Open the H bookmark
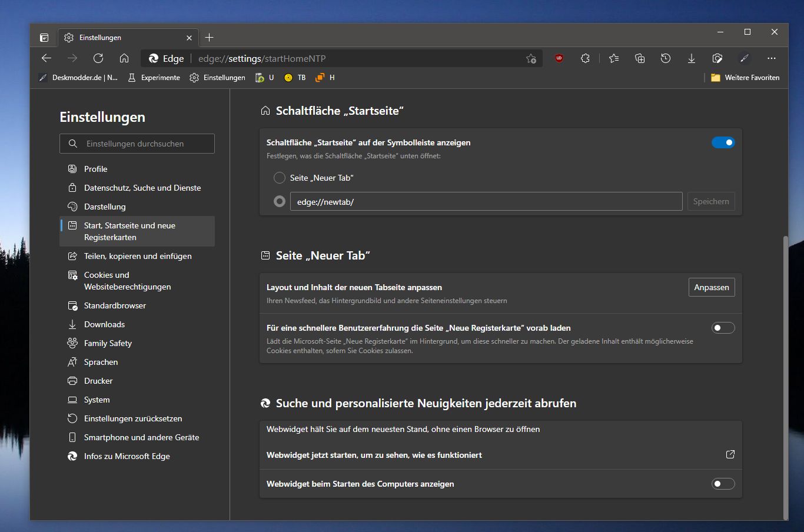 [x=325, y=78]
